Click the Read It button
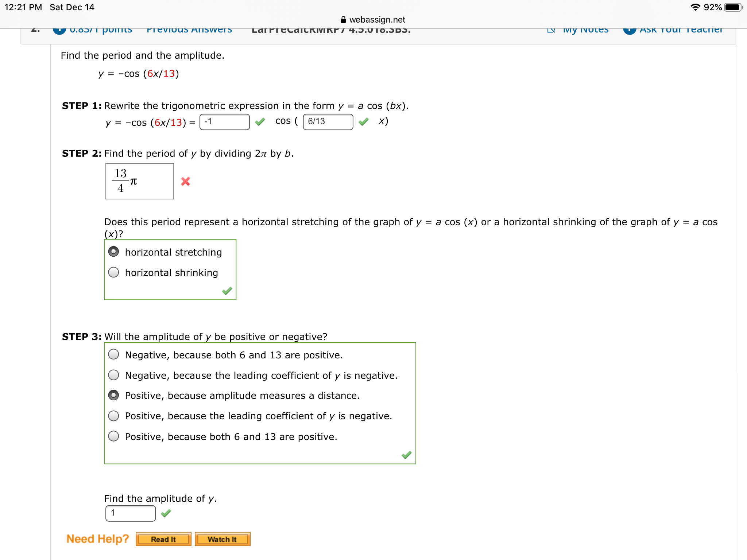Image resolution: width=747 pixels, height=560 pixels. [x=163, y=539]
